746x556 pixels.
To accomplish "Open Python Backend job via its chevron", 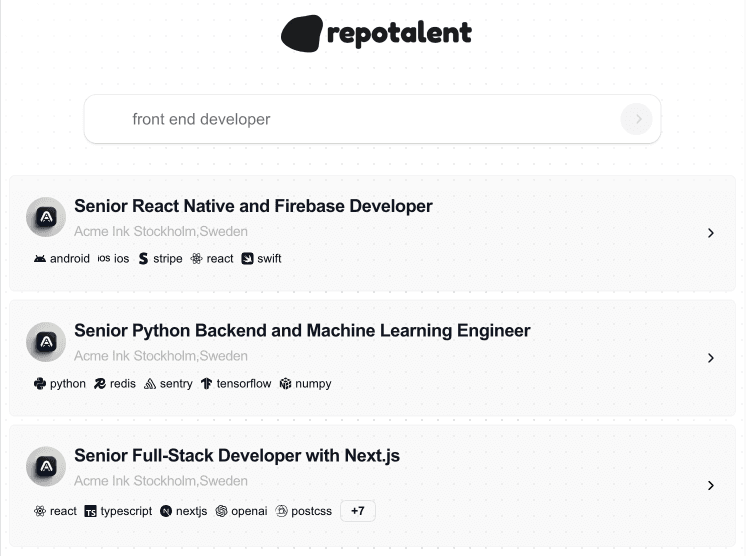I will click(x=711, y=358).
